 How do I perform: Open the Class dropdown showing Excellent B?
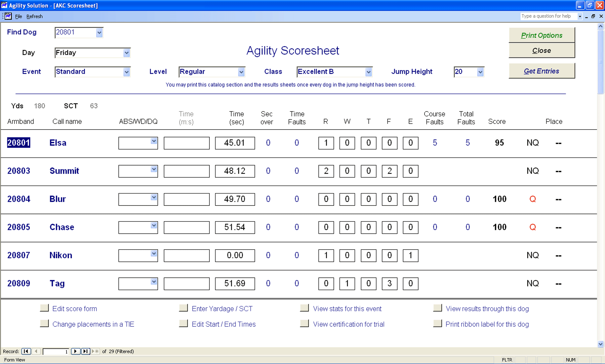click(x=369, y=72)
